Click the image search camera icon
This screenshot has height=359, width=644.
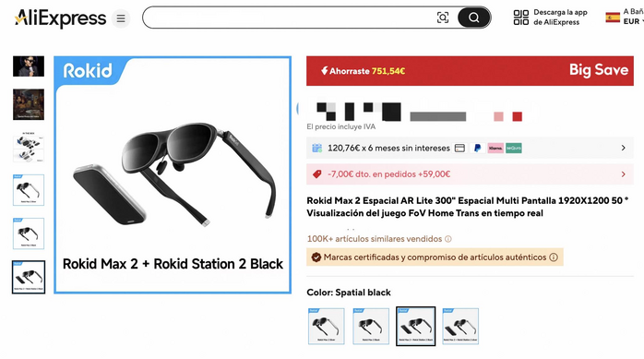click(x=442, y=18)
